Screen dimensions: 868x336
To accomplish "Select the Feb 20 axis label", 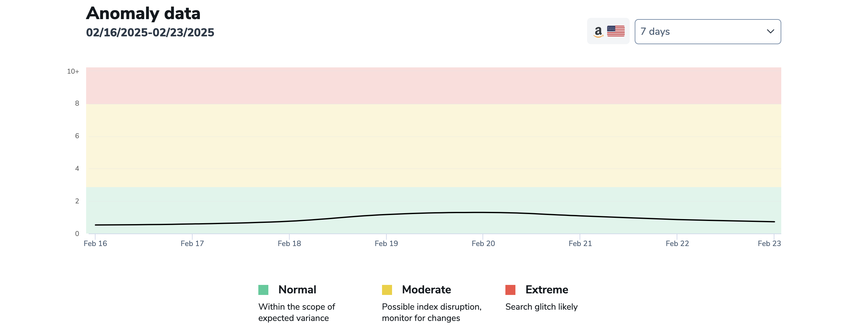I will 483,244.
